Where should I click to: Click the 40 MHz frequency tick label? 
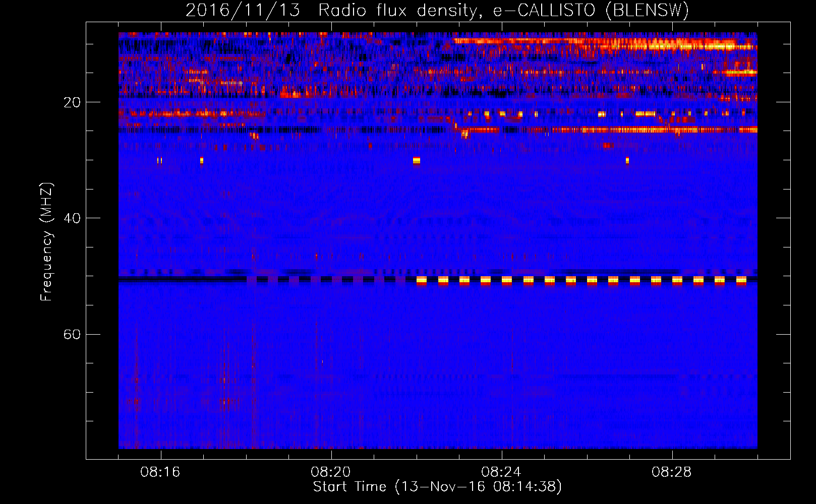[x=72, y=218]
